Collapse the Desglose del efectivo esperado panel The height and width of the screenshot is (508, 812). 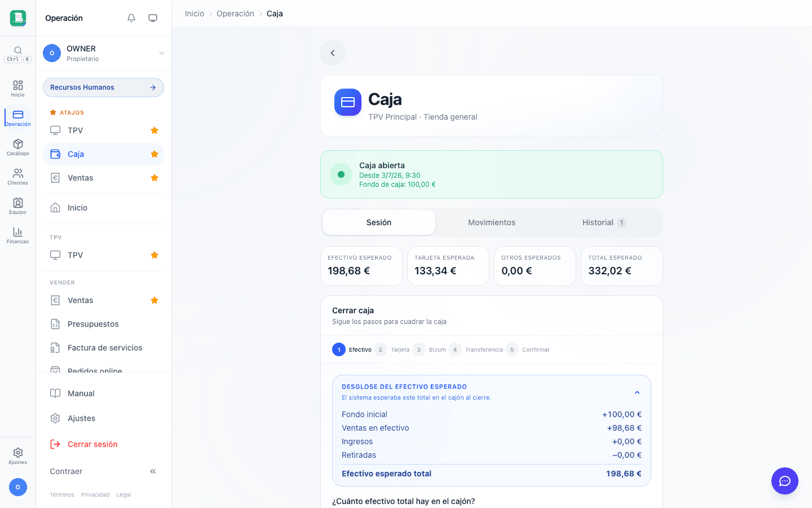click(x=637, y=392)
